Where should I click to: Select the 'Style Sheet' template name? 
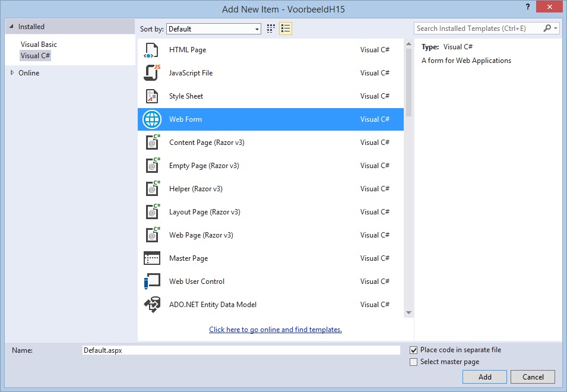[x=186, y=96]
